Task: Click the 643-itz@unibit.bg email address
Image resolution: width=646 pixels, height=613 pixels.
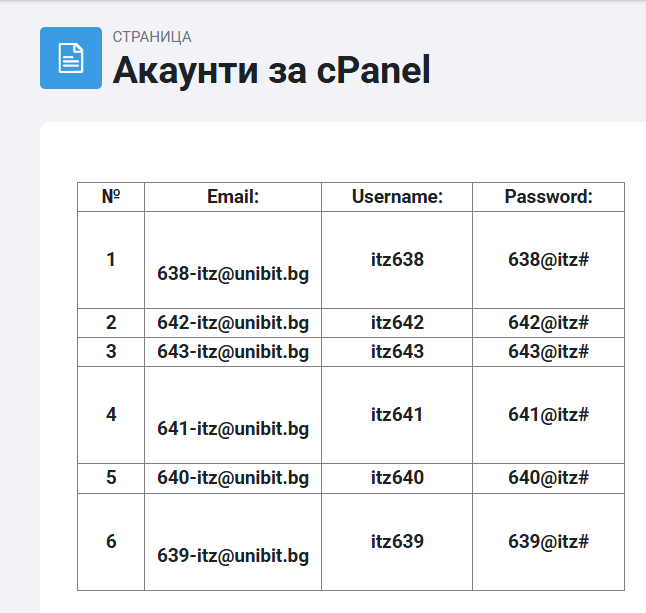Action: coord(233,352)
